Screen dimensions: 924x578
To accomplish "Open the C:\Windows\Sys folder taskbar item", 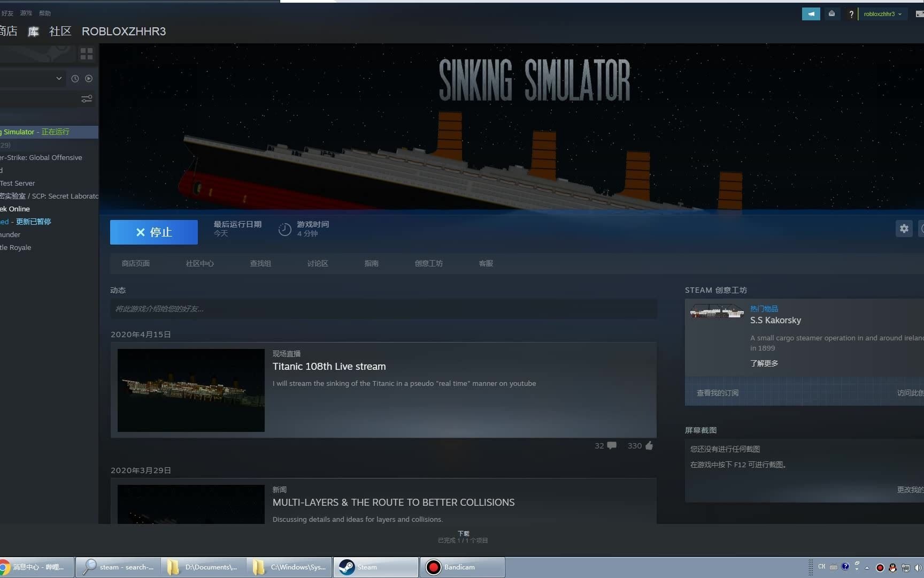I will pos(289,567).
